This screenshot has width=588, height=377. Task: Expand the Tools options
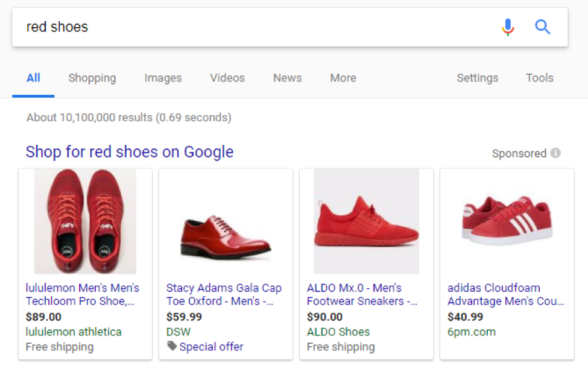(539, 78)
